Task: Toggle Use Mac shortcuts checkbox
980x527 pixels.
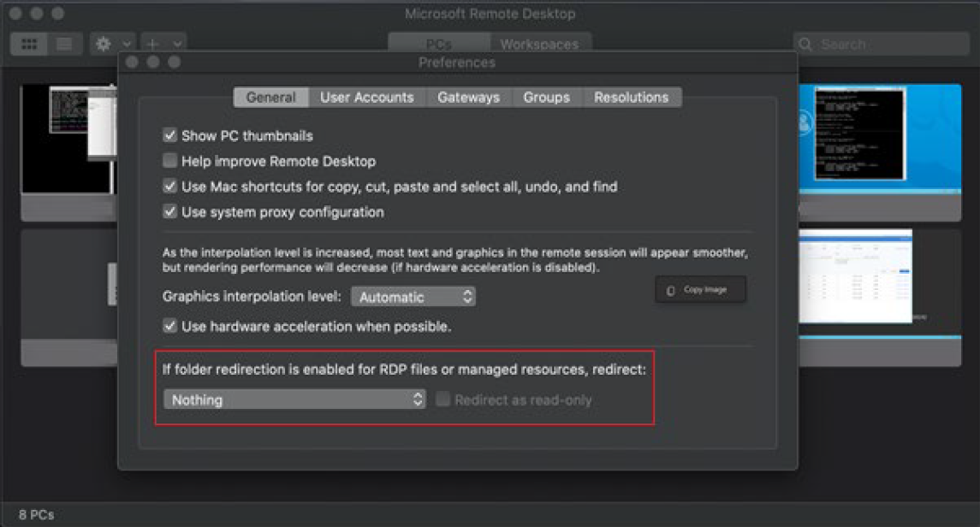Action: (x=169, y=186)
